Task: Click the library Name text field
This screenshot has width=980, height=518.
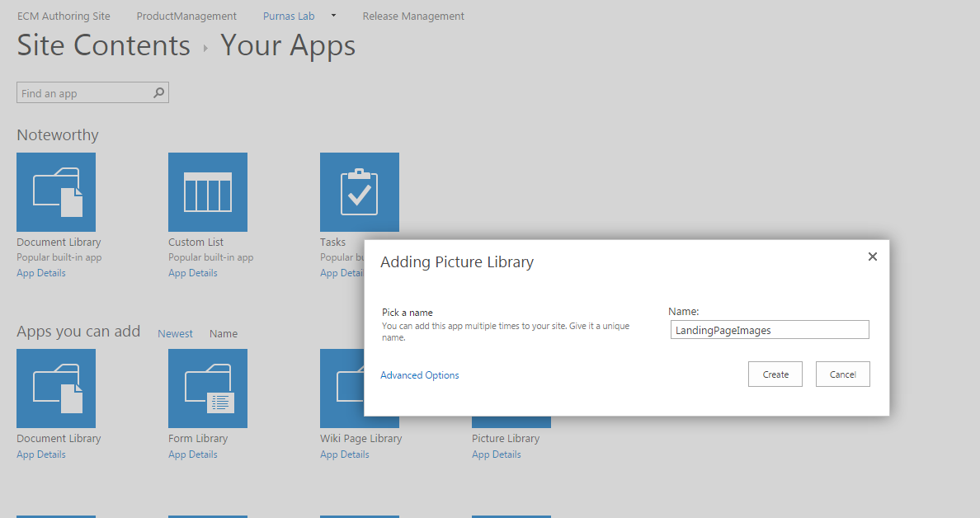Action: [770, 330]
